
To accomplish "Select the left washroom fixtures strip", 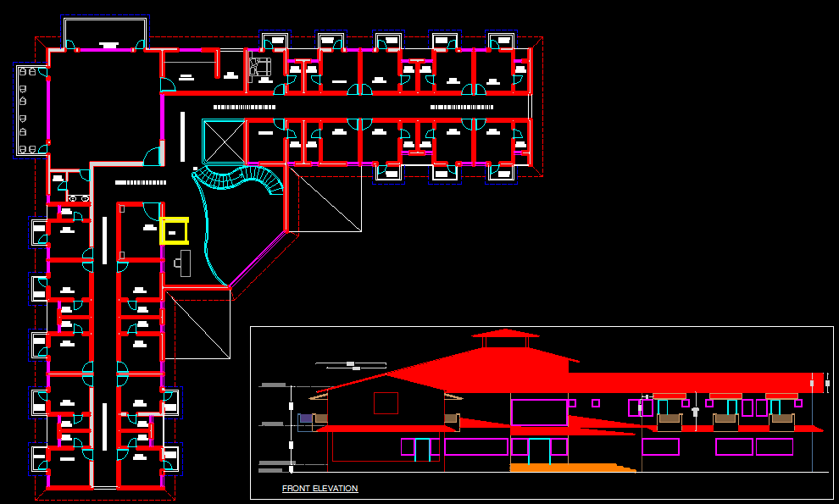I will (27, 110).
